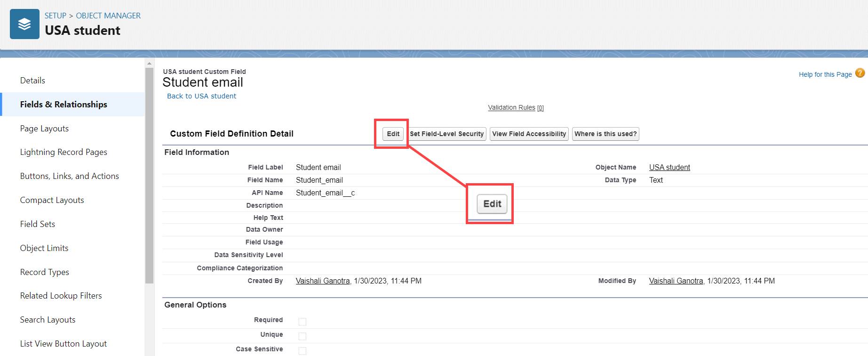Open Search Layouts section
868x356 pixels.
point(48,320)
